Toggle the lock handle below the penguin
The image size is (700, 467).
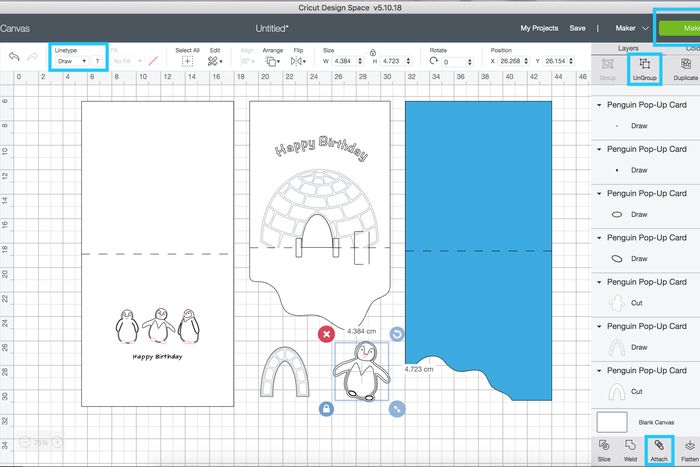pos(326,408)
